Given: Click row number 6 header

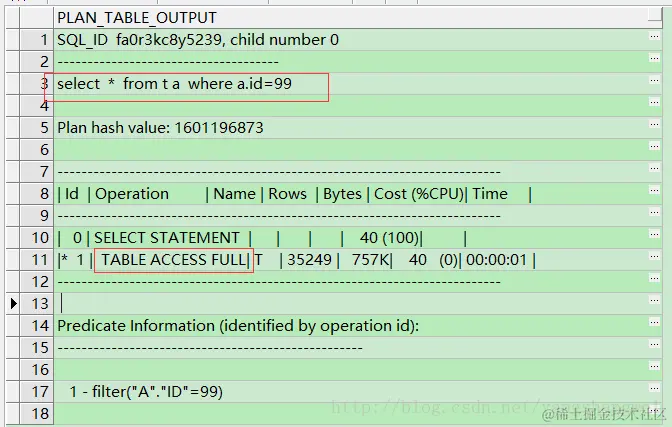Looking at the screenshot, I should coord(36,150).
